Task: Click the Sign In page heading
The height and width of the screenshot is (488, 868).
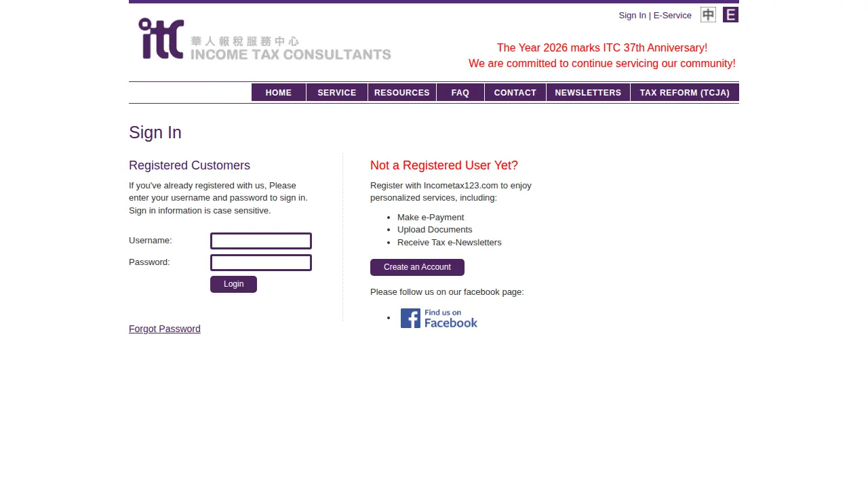Action: [155, 132]
